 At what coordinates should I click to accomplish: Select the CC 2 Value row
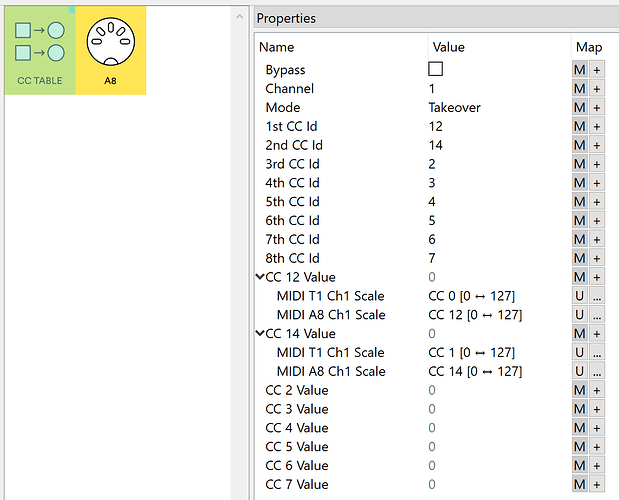pyautogui.click(x=296, y=390)
